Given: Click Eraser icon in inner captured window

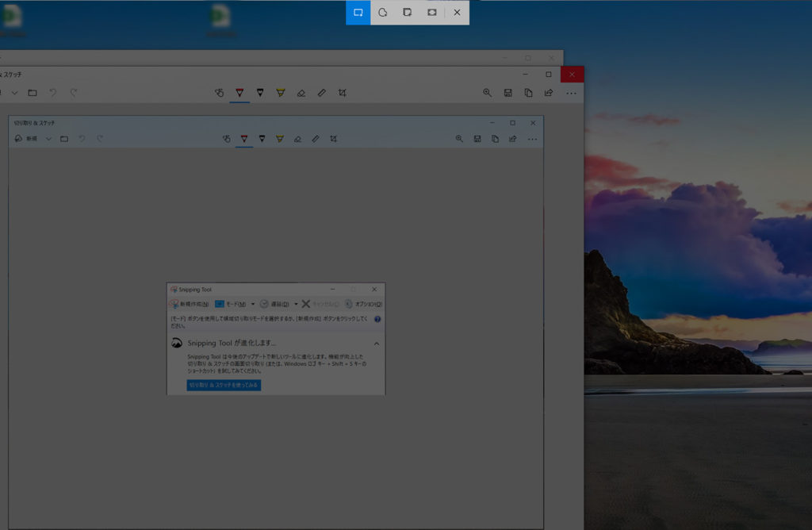Looking at the screenshot, I should pos(297,139).
